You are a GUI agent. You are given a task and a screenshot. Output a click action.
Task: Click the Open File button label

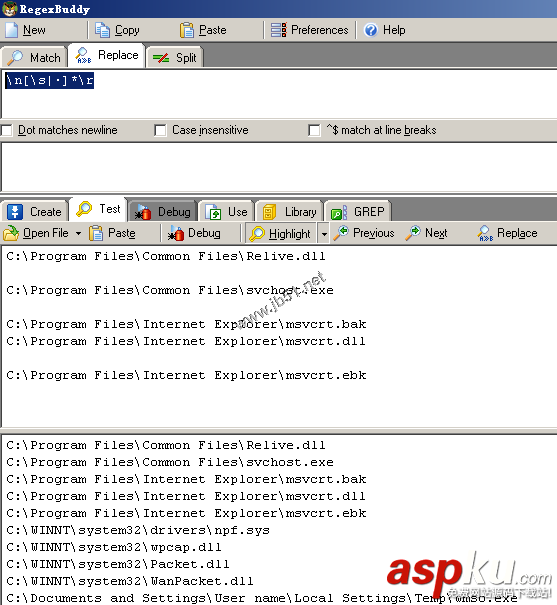46,233
